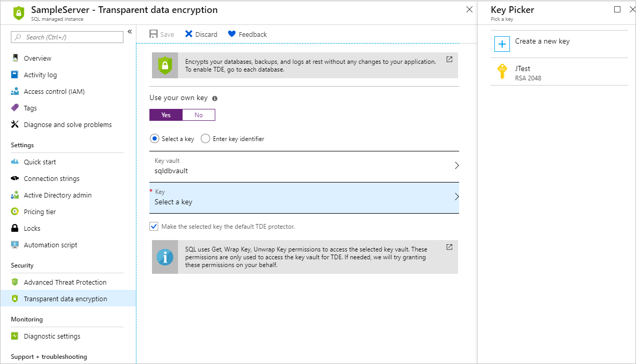Open Connection strings settings

point(52,178)
